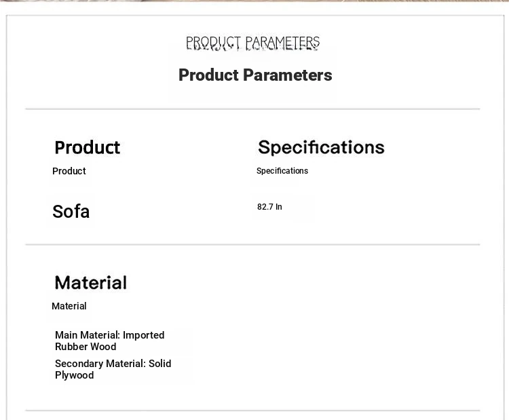The width and height of the screenshot is (509, 420).
Task: Click the small Specifications label
Action: pyautogui.click(x=282, y=171)
